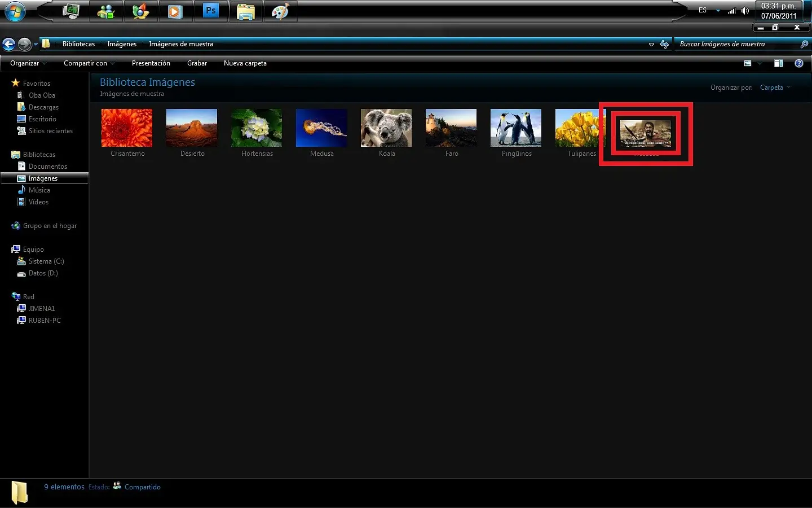Select the Medusa image thumbnail

click(321, 128)
